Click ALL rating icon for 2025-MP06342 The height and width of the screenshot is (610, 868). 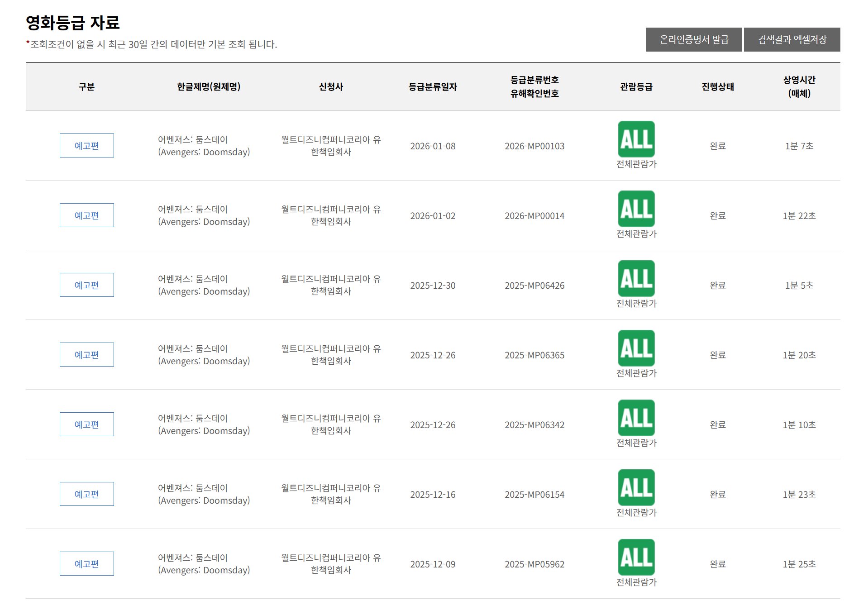click(636, 418)
